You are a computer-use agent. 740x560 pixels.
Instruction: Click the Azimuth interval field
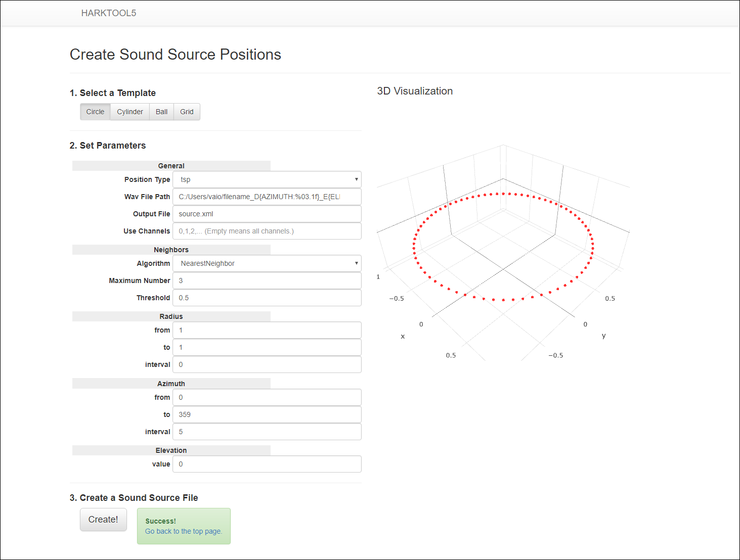tap(267, 432)
